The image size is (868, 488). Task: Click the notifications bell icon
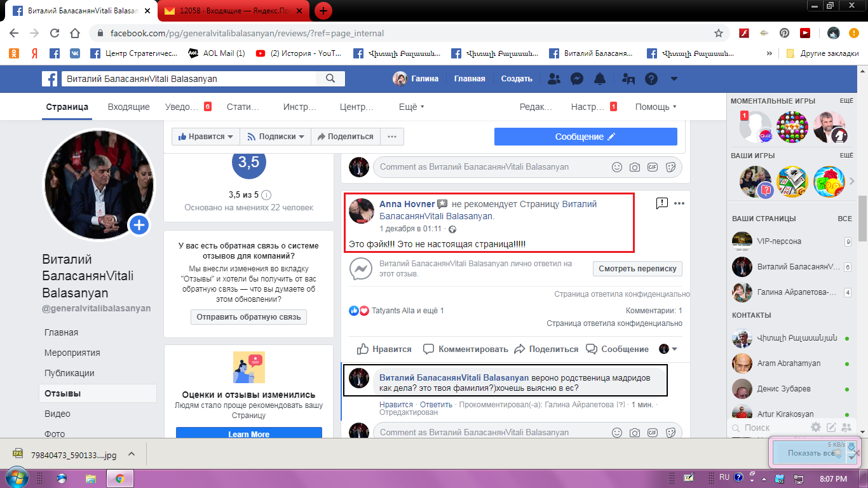tap(599, 79)
